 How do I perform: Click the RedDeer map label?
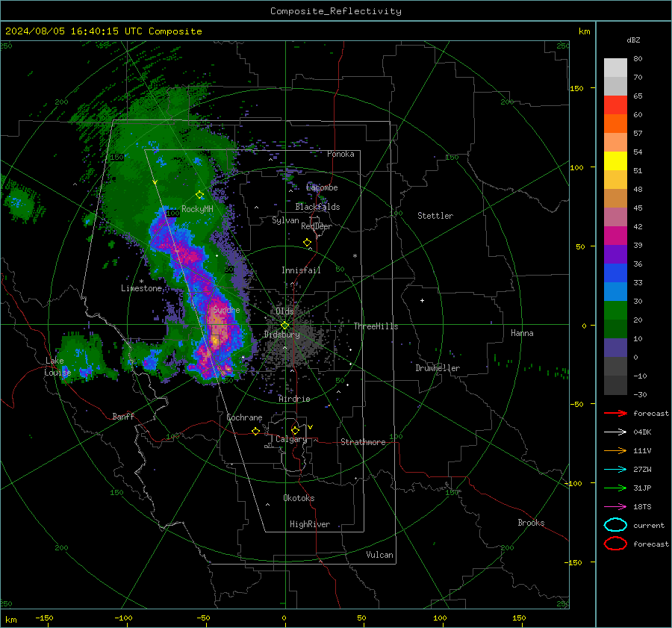pos(317,226)
